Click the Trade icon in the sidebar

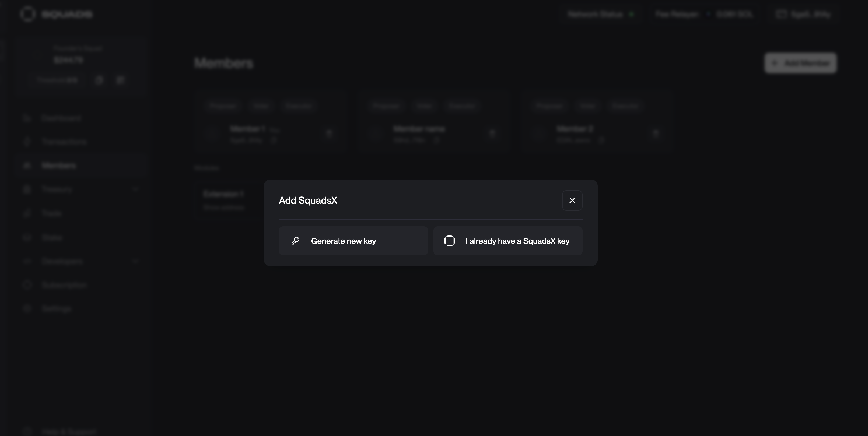27,213
